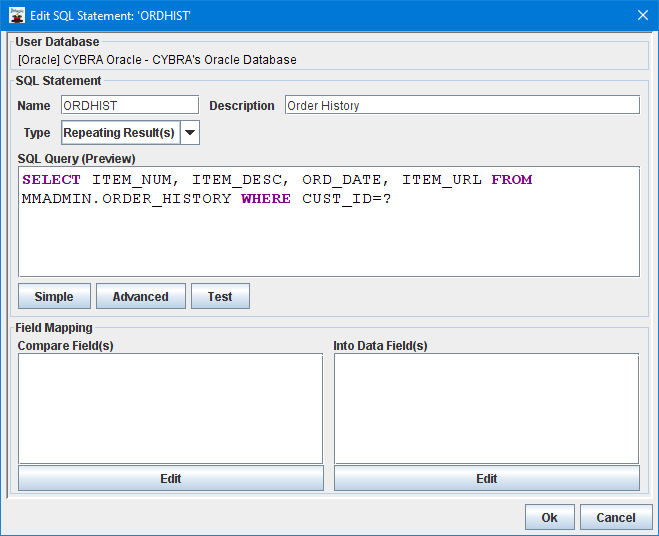Click the Type dropdown arrow button

(x=190, y=133)
